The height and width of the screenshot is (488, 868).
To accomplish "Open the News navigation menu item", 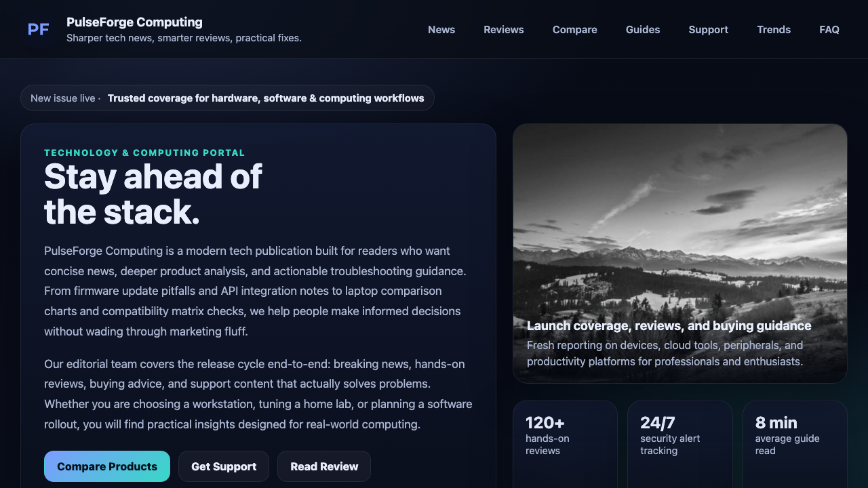I will (441, 30).
